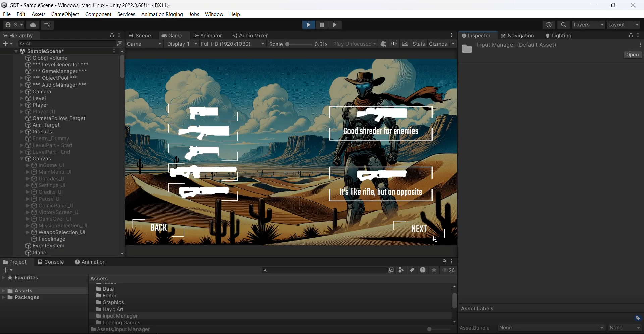This screenshot has height=334, width=644.
Task: Click the Search by Type icon
Action: [x=401, y=270]
